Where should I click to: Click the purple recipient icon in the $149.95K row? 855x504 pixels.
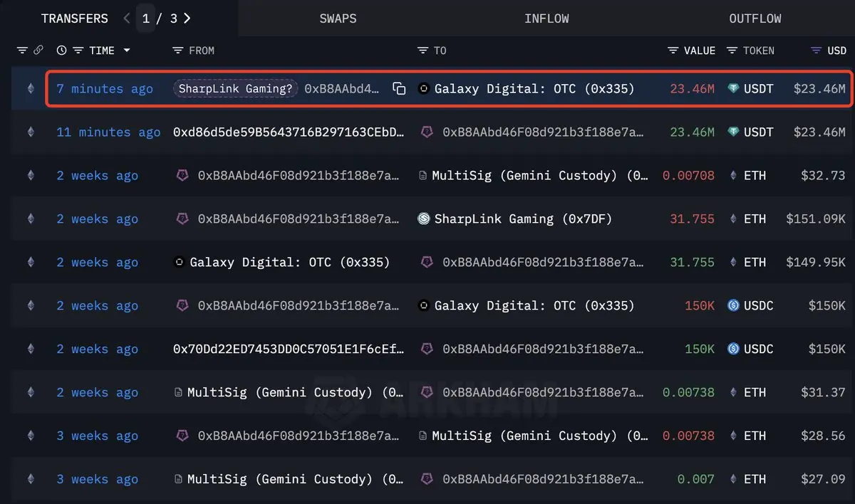[x=427, y=263]
